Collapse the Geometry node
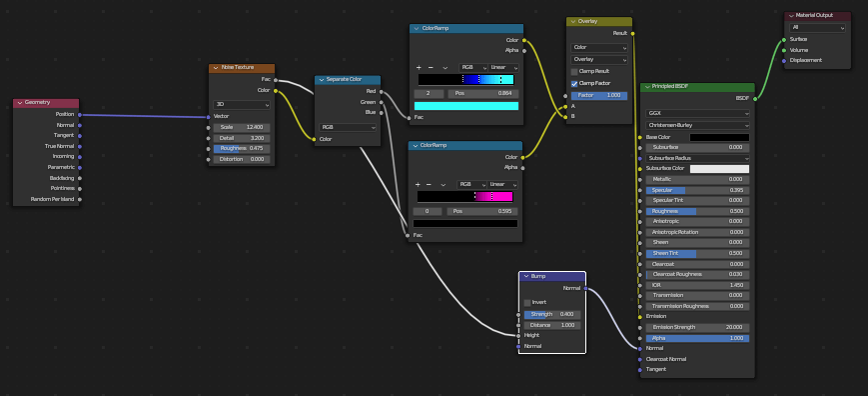Screen dimensions: 868x396 click(x=19, y=103)
